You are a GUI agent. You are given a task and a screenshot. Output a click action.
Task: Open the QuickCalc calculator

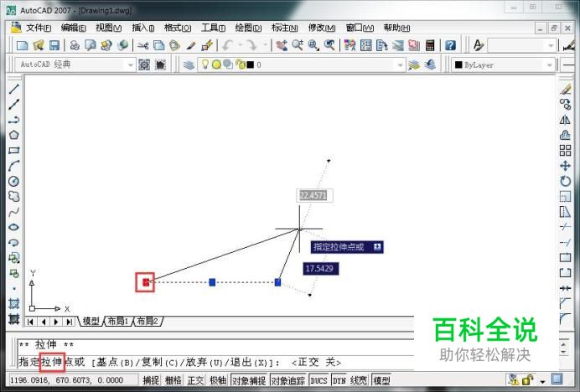tap(430, 45)
